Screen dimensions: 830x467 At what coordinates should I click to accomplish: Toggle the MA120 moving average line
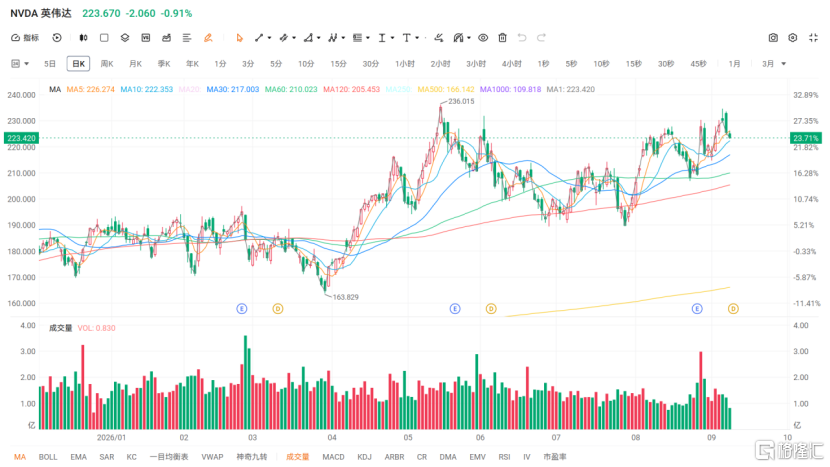351,89
